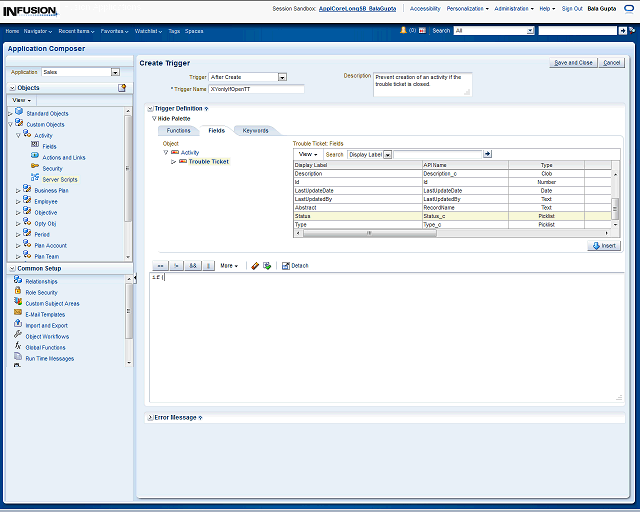Image resolution: width=640 pixels, height=512 pixels.
Task: Expand the Business Plan object node
Action: pos(19,190)
